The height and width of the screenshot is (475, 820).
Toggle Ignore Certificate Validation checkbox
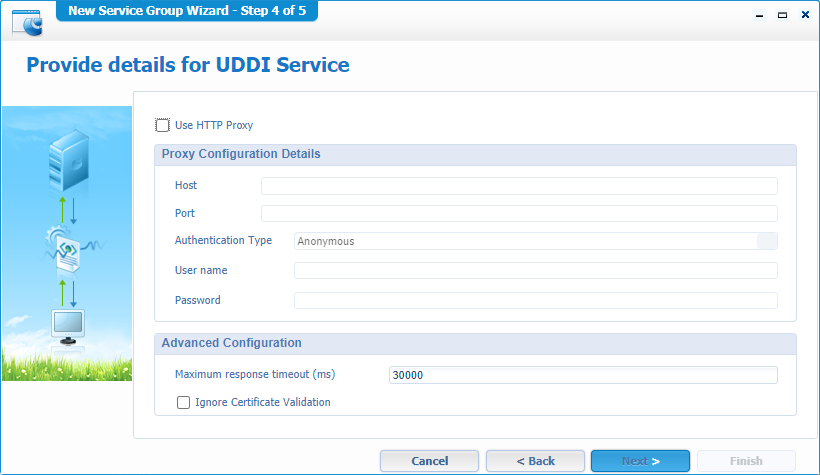click(x=183, y=403)
